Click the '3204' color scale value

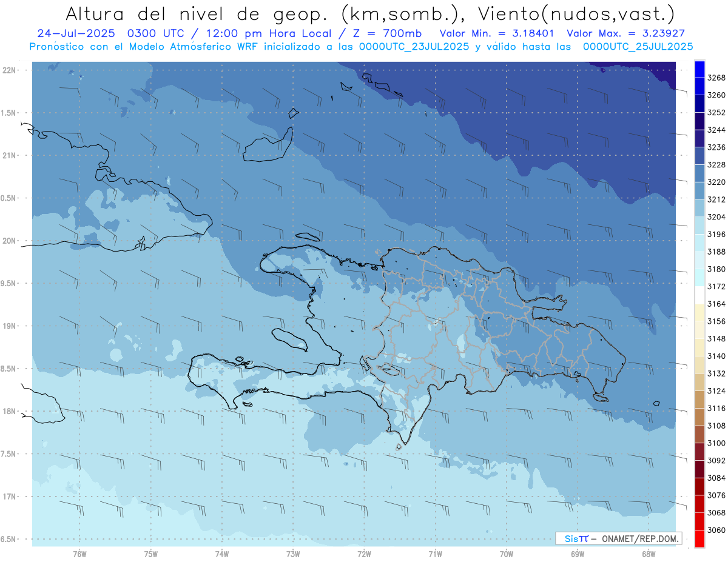[x=716, y=217]
